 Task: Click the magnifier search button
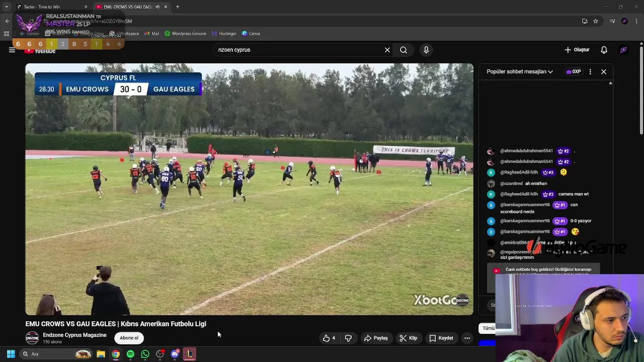click(404, 50)
